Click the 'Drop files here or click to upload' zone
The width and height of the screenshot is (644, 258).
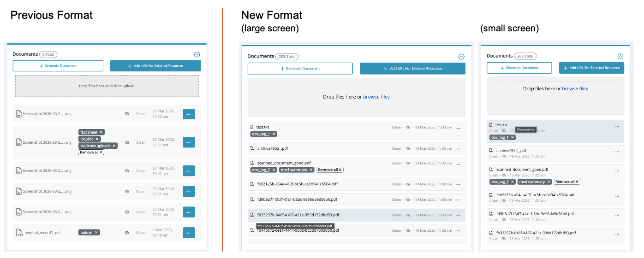pyautogui.click(x=107, y=86)
